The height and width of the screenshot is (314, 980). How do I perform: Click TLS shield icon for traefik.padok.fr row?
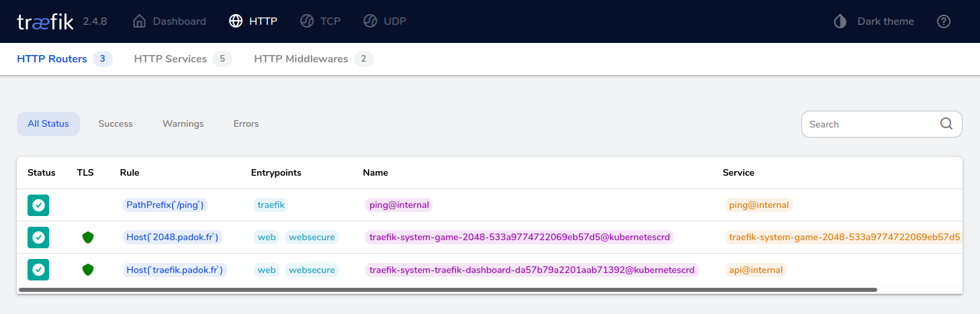[x=88, y=270]
